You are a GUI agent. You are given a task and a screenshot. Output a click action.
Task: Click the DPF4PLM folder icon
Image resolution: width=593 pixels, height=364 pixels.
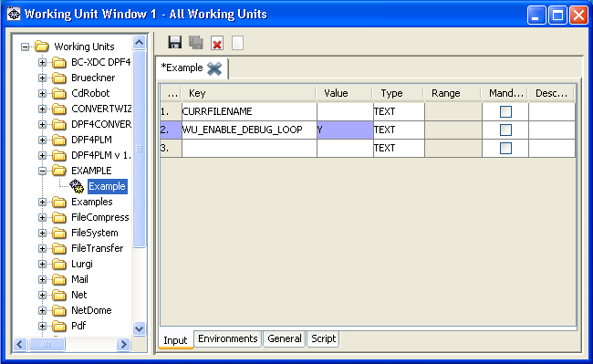(59, 140)
